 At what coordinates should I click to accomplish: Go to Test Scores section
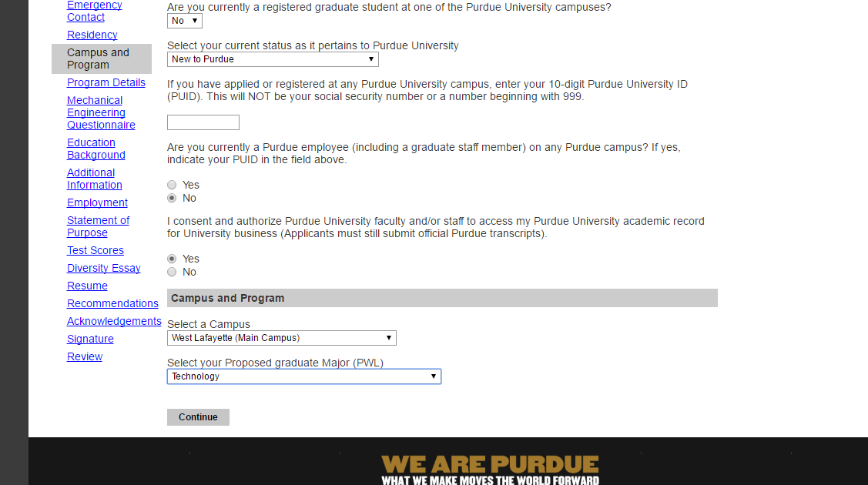pos(96,250)
